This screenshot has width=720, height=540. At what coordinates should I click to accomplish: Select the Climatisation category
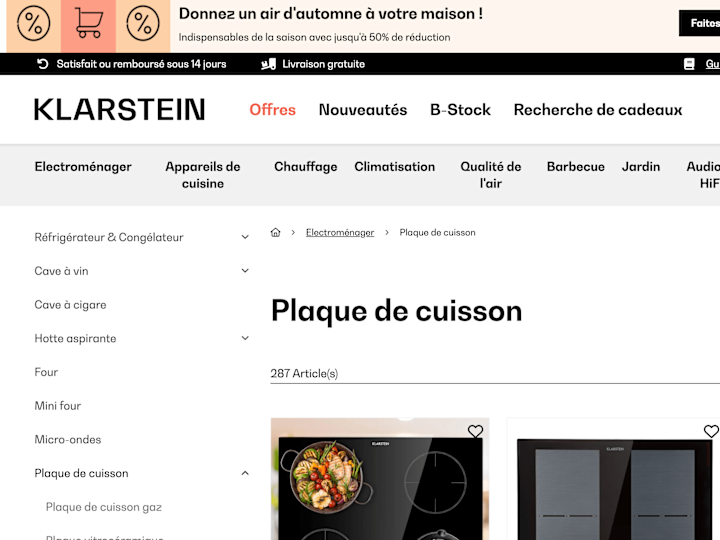coord(394,167)
